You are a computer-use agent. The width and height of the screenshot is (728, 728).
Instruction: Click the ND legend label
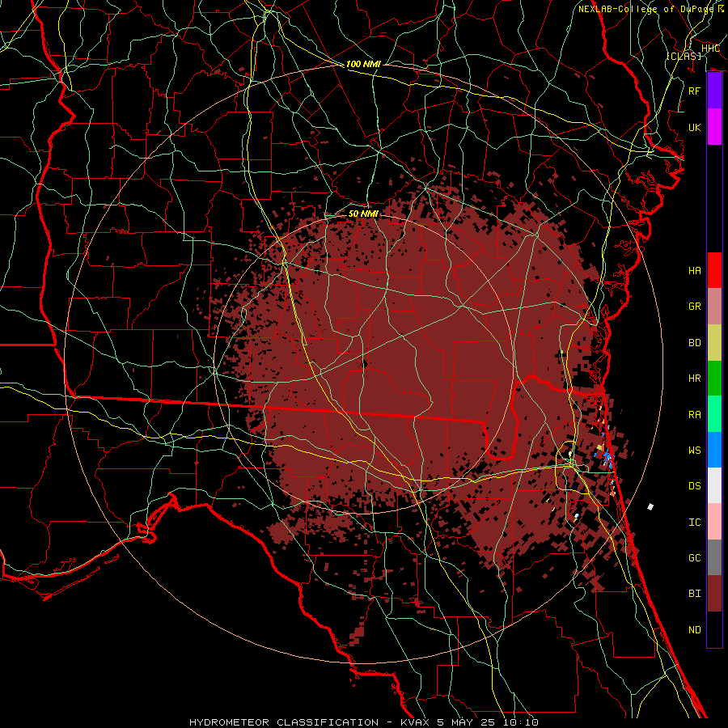pyautogui.click(x=695, y=630)
